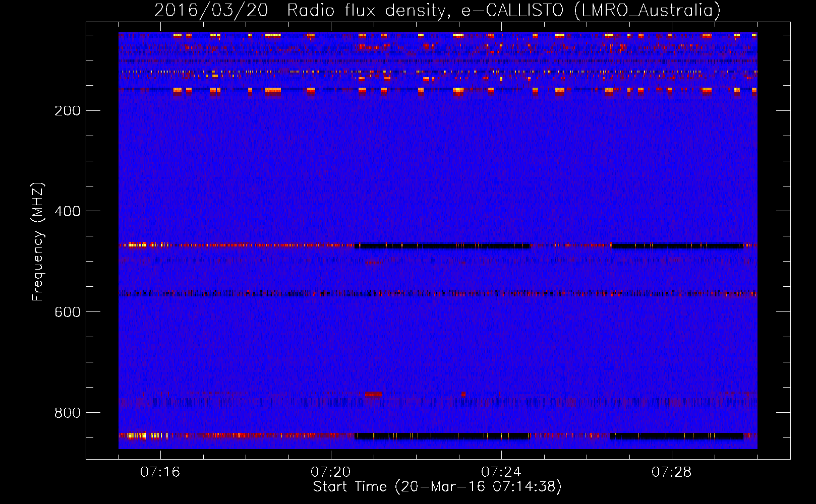The height and width of the screenshot is (504, 816).
Task: Click the '400' frequency tick label
Action: coord(68,211)
